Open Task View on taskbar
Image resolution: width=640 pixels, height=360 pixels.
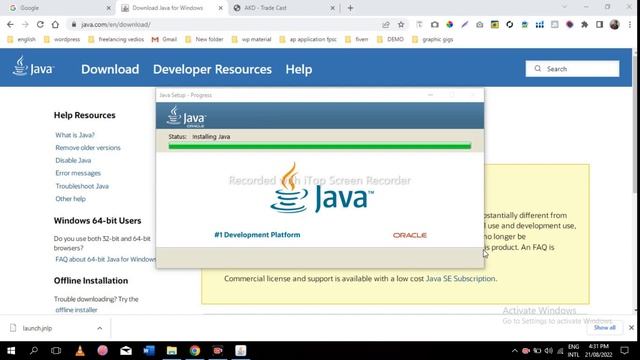(56, 351)
